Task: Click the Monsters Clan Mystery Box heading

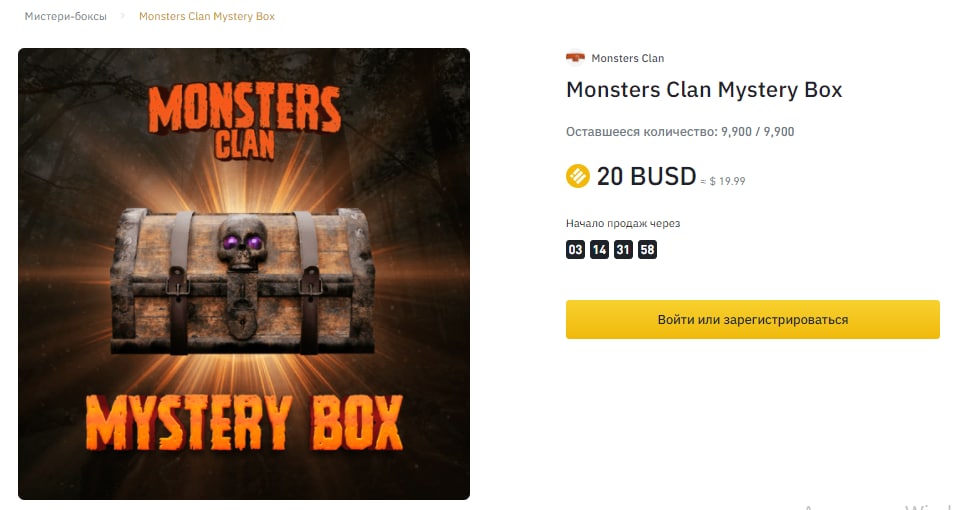Action: (704, 90)
